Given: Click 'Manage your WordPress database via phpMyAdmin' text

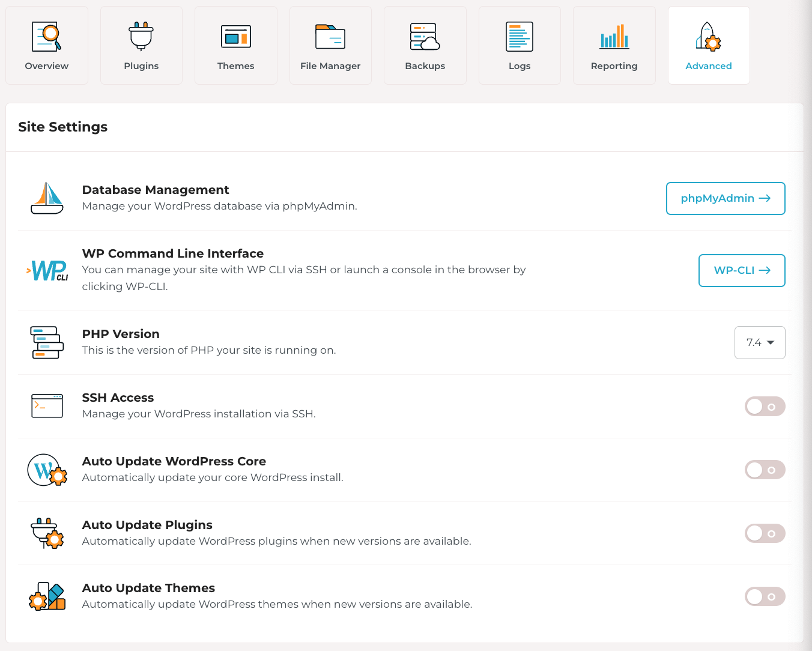Looking at the screenshot, I should coord(220,206).
